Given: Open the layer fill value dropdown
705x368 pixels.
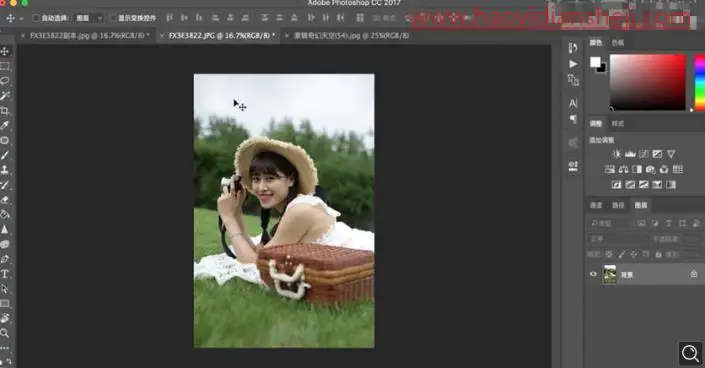Looking at the screenshot, I should 692,255.
